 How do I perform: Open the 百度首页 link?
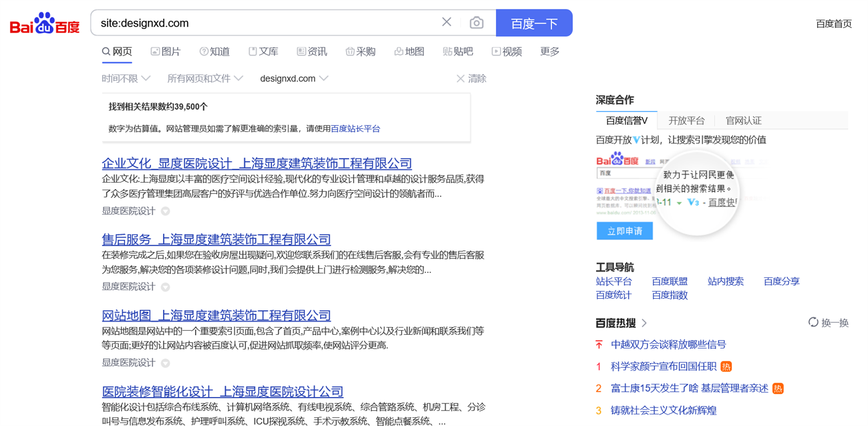pos(834,24)
